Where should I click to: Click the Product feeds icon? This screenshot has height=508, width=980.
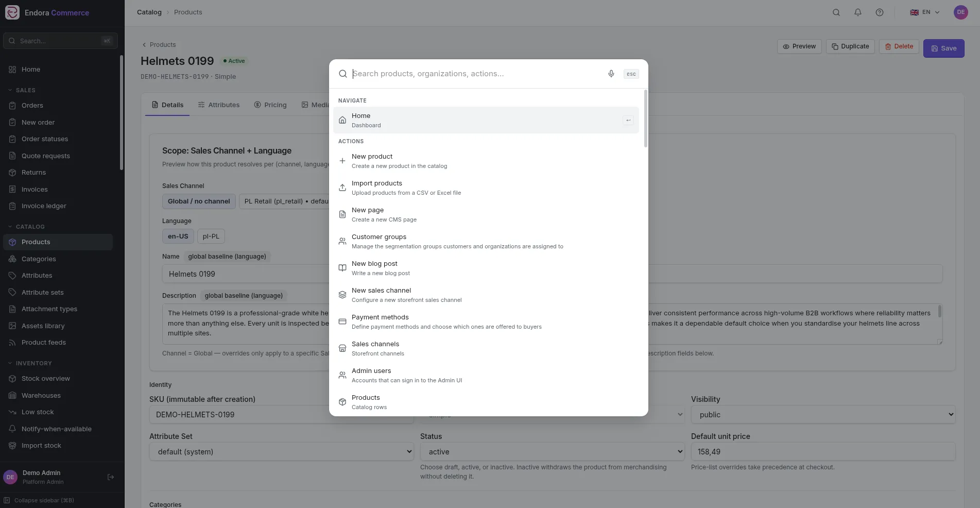[x=12, y=343]
